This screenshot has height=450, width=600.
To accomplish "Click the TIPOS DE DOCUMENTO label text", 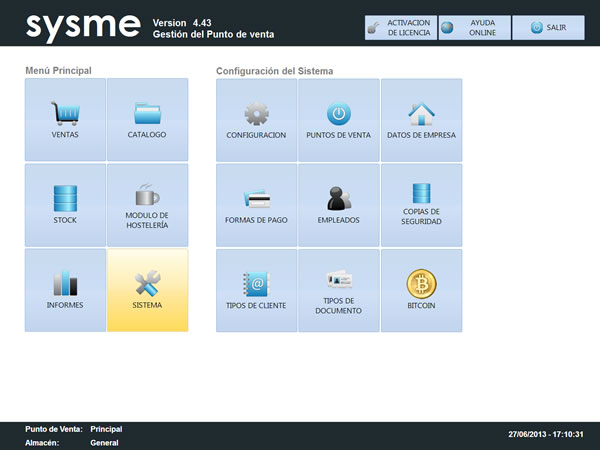I will (339, 306).
